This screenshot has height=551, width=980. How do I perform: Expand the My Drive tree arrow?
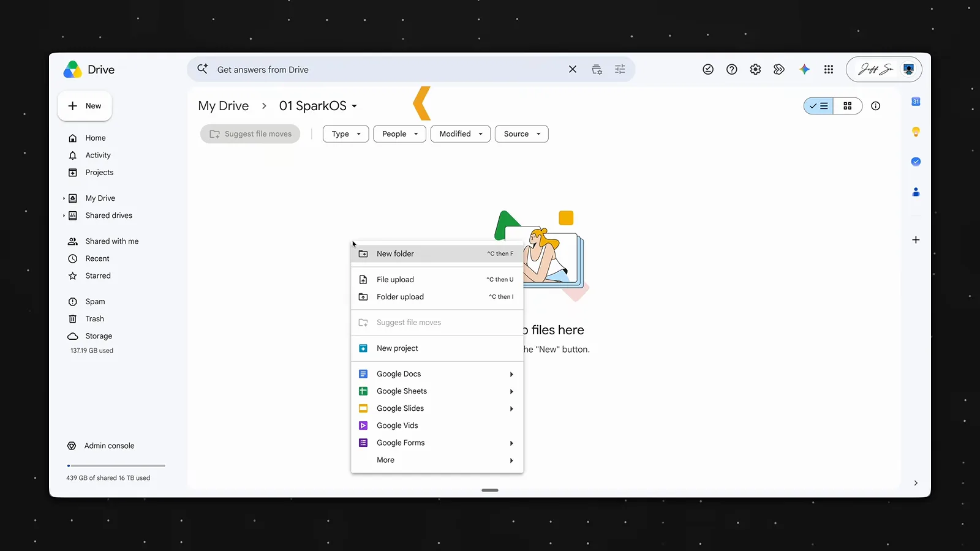coord(64,198)
